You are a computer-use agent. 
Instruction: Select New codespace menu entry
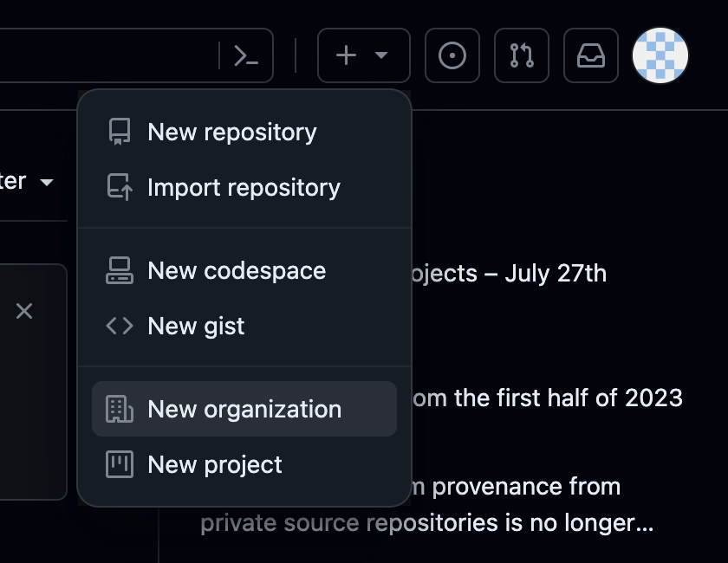(237, 270)
